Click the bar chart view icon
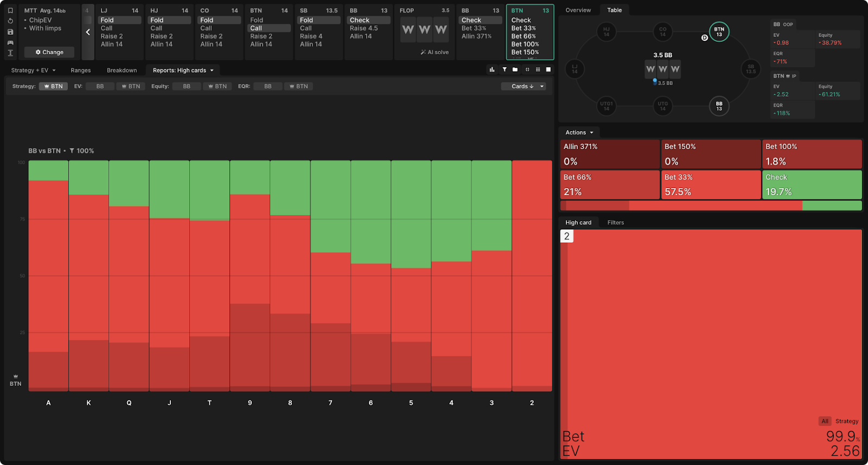Viewport: 868px width, 465px height. point(492,70)
